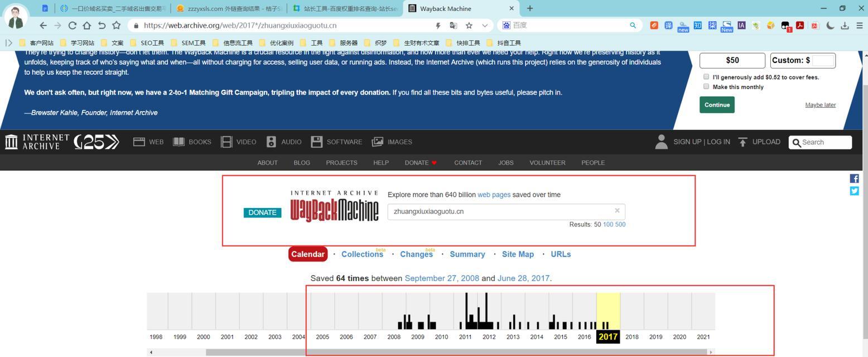Open the 优化案例 bookmarks folder
Screen dimensions: 868x357
click(276, 42)
